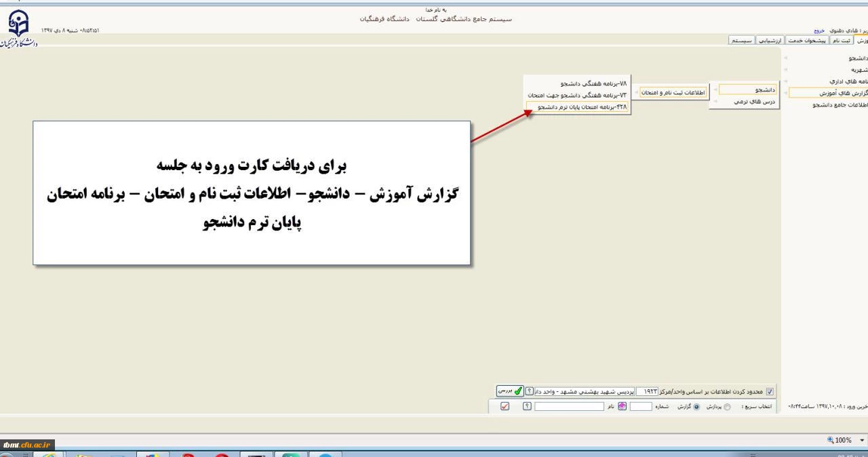This screenshot has width=868, height=457.
Task: Click the خروج logout link
Action: coord(821,31)
